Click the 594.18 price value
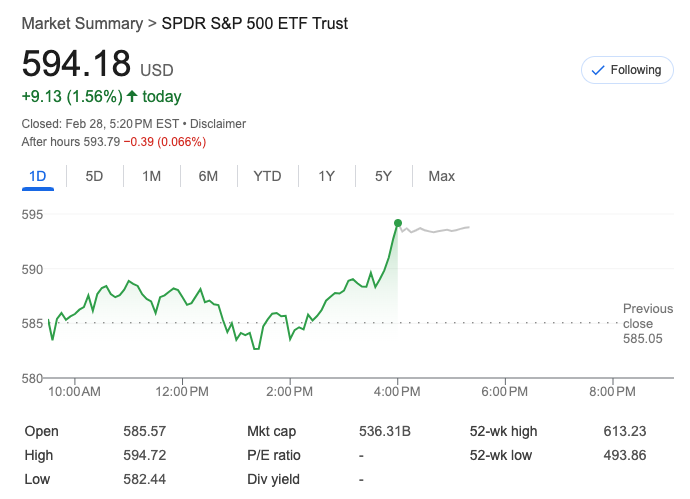The height and width of the screenshot is (499, 690). coord(77,64)
